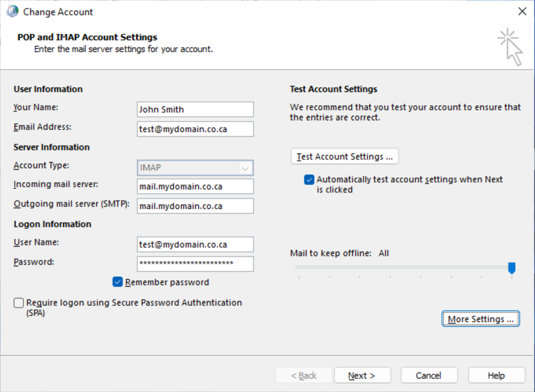This screenshot has height=392, width=535.
Task: Click the POP and IMAP Account Settings title
Action: pos(87,37)
